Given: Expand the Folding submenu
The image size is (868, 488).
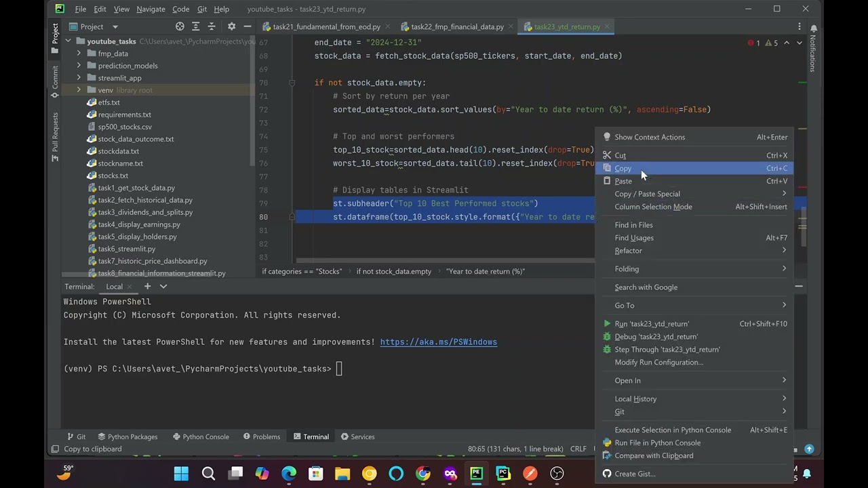Looking at the screenshot, I should click(694, 269).
